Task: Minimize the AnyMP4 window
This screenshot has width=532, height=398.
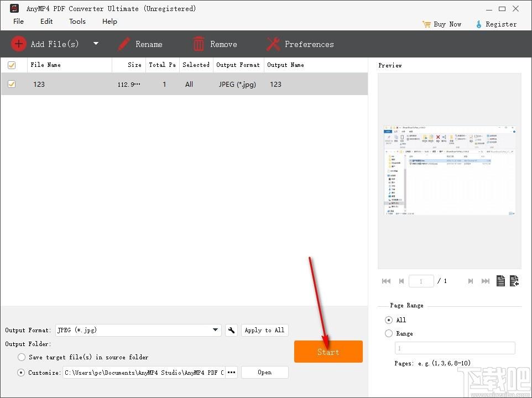Action: point(489,9)
